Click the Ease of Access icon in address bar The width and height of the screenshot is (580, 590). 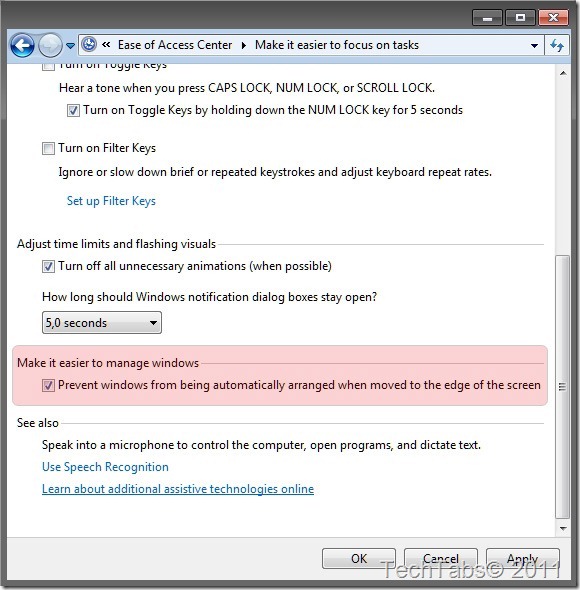click(89, 44)
